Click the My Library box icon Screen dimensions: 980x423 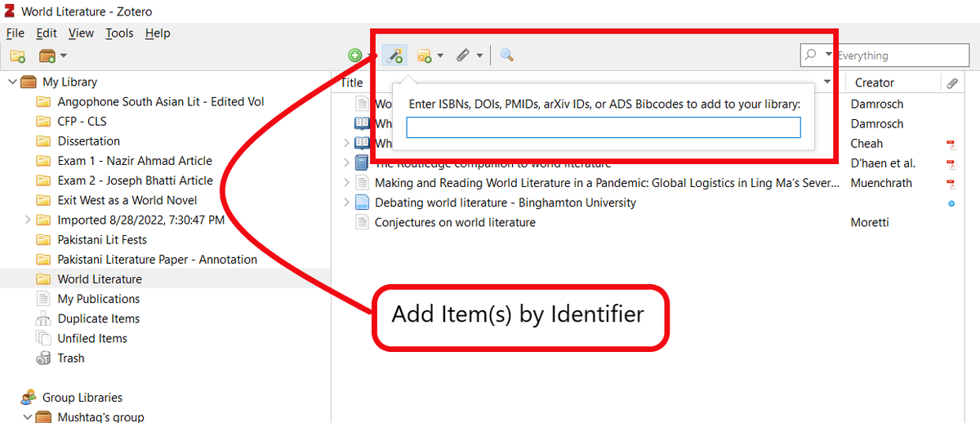pos(29,82)
